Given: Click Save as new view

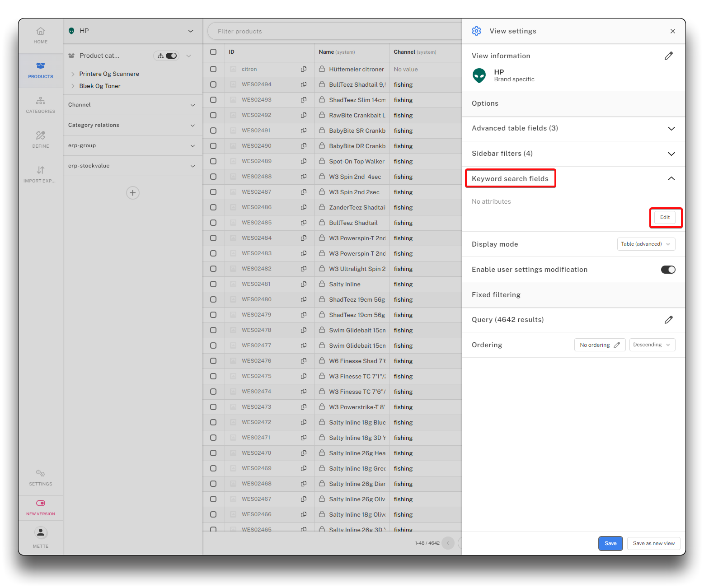Looking at the screenshot, I should 653,543.
